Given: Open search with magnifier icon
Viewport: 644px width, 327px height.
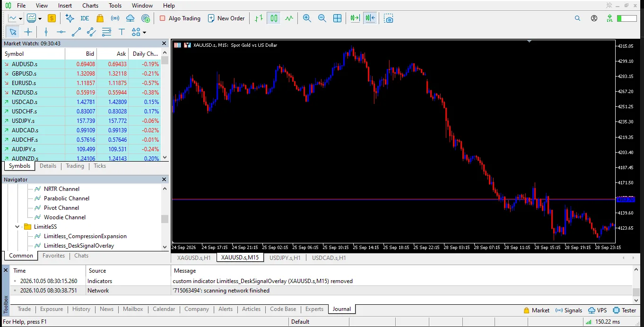Looking at the screenshot, I should (x=577, y=18).
